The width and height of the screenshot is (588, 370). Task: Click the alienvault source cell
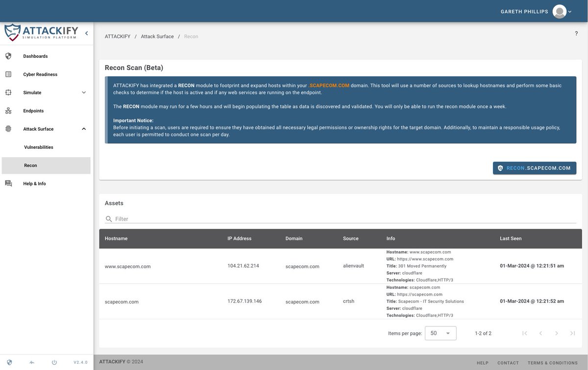click(x=353, y=266)
